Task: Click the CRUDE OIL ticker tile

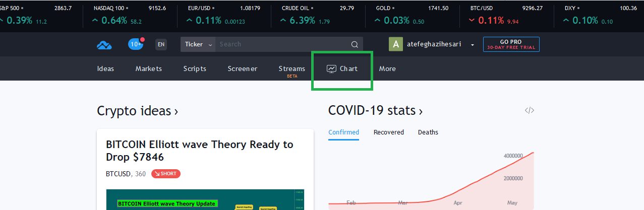Action: (x=319, y=15)
